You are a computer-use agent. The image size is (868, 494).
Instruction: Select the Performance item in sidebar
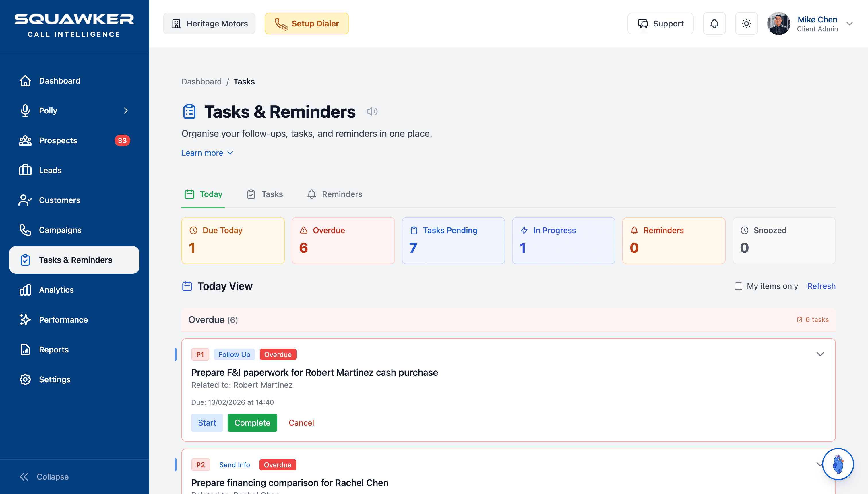pos(64,320)
